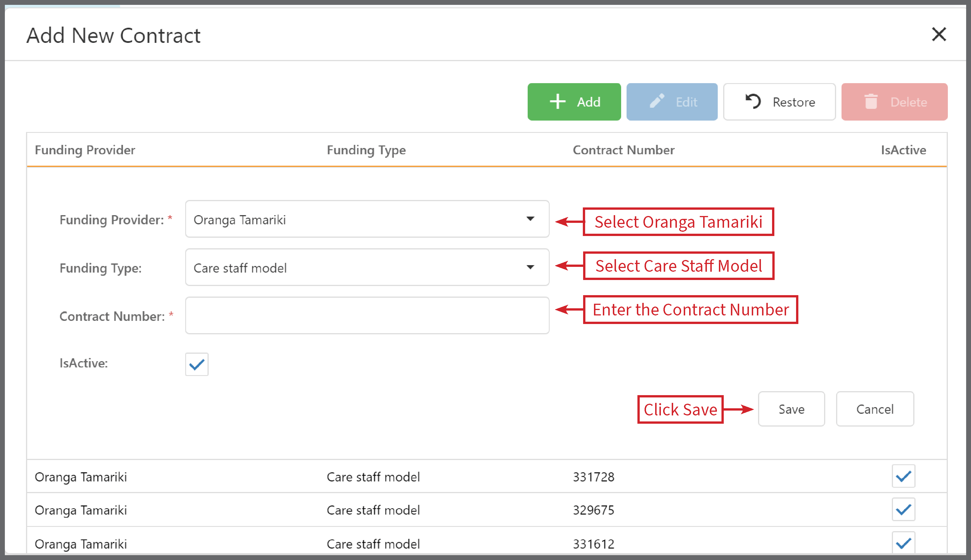971x560 pixels.
Task: Click the Edit button
Action: click(672, 102)
